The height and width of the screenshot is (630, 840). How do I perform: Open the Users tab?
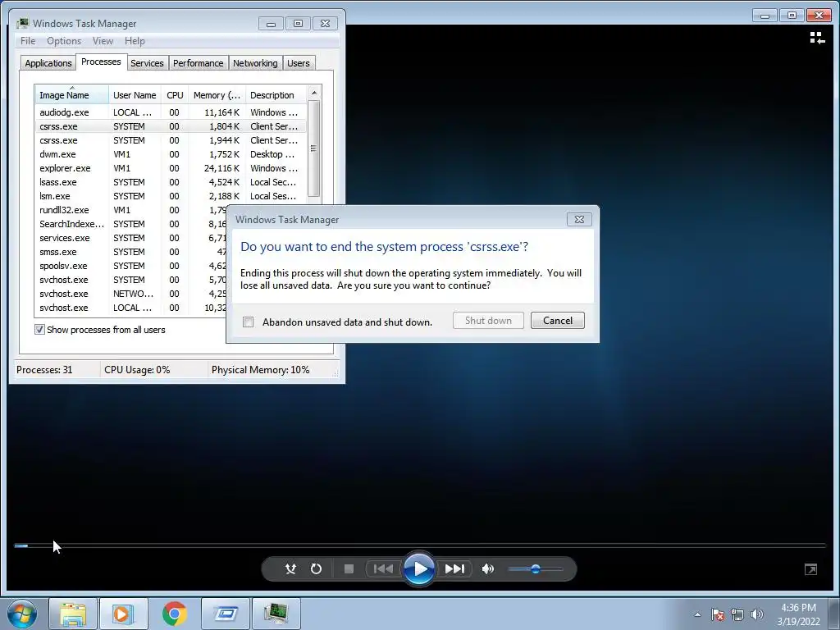click(x=299, y=63)
